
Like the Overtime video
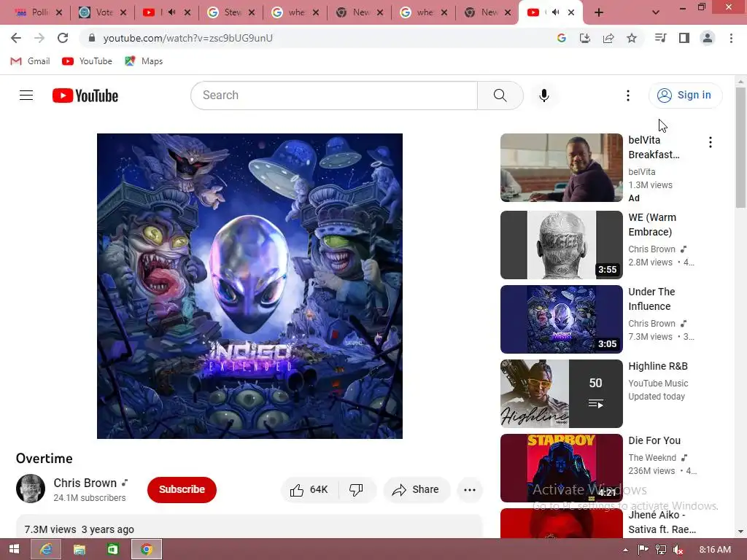[309, 489]
